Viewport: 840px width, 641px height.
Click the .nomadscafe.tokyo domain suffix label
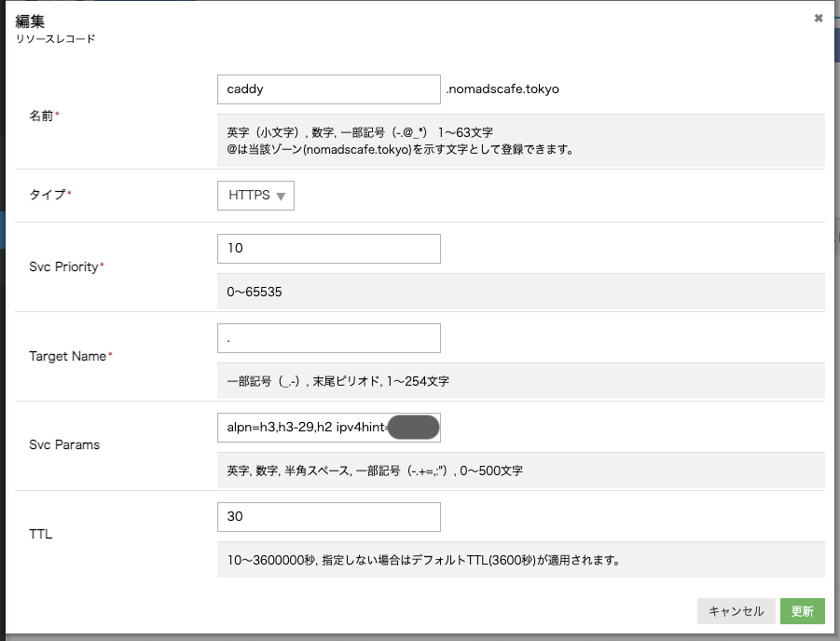(501, 89)
